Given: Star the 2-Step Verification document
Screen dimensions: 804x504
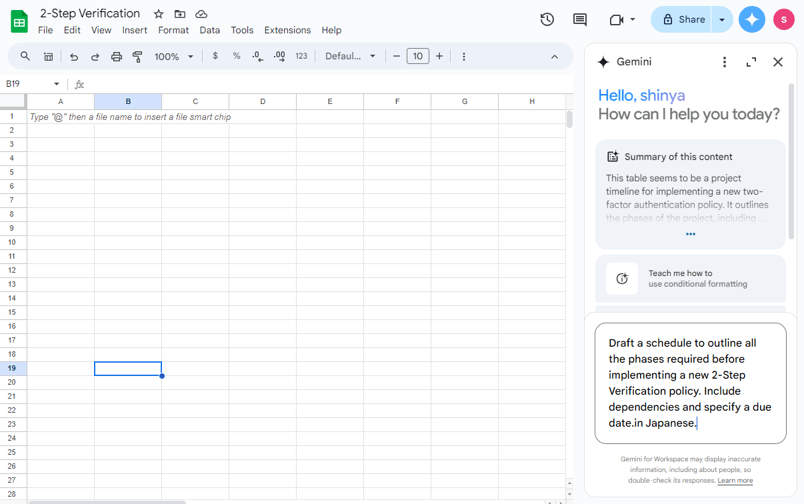Looking at the screenshot, I should [x=158, y=14].
